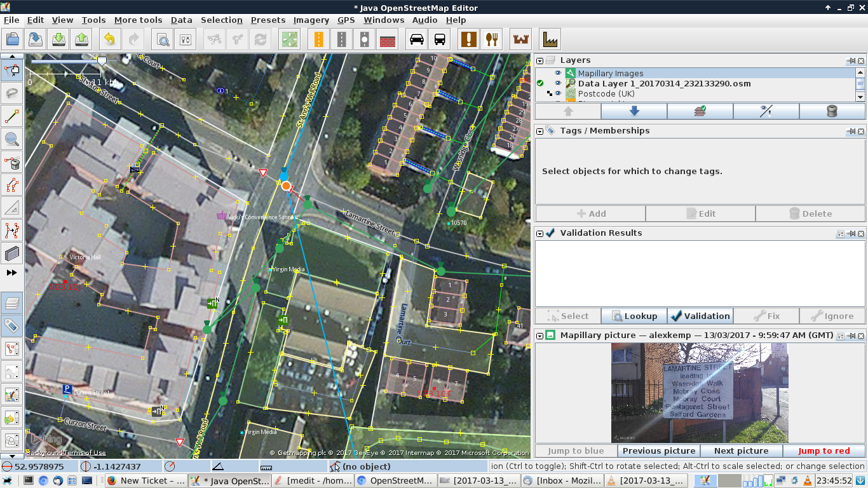
Task: Collapse the Layers panel
Action: pos(540,60)
